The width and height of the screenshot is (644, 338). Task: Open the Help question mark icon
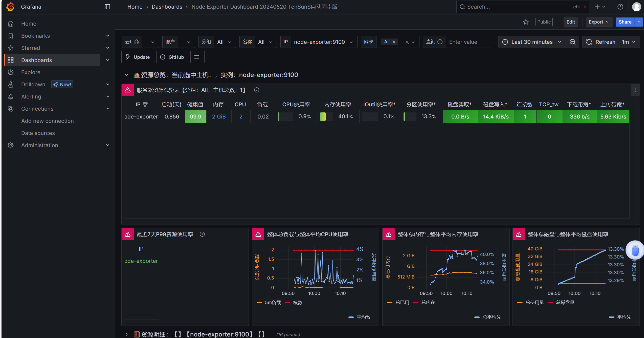click(620, 7)
